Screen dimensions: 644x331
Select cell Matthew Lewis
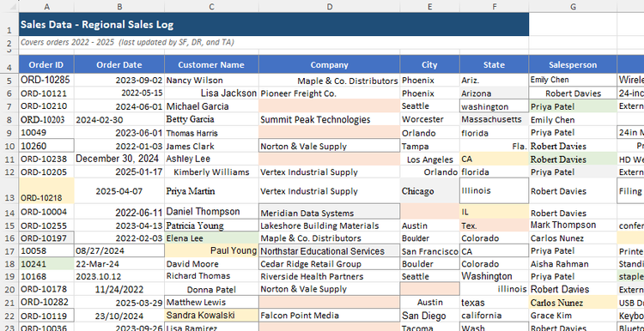[x=211, y=303]
